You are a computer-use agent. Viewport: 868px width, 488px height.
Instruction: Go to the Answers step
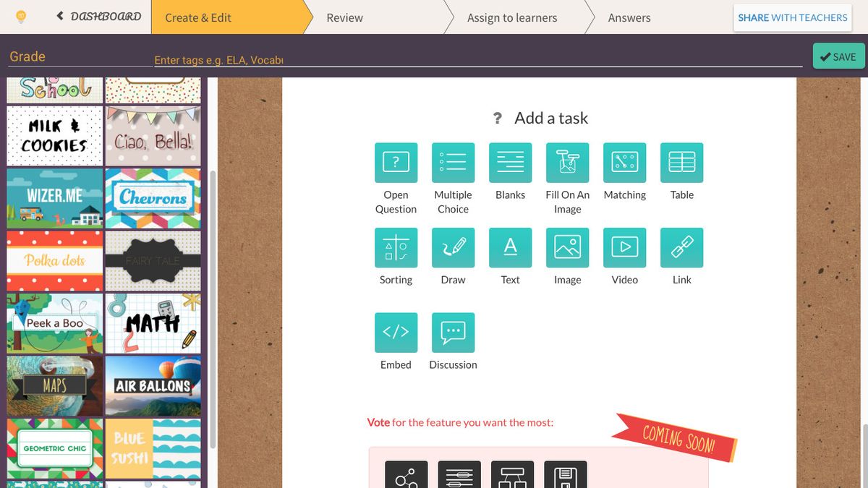629,17
